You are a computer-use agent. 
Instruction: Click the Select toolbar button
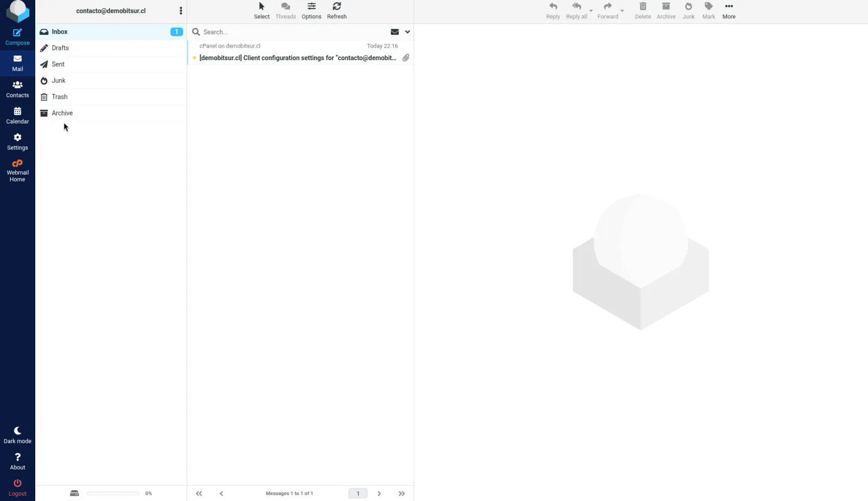[261, 11]
